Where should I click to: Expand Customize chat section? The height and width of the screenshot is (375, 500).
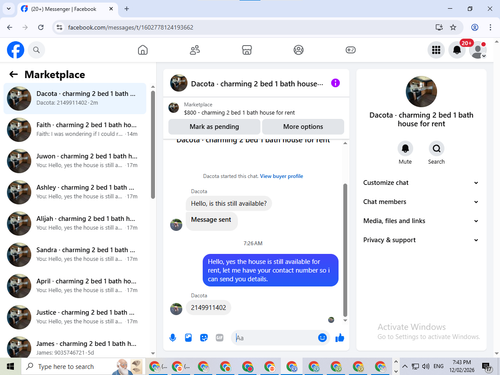tap(421, 183)
